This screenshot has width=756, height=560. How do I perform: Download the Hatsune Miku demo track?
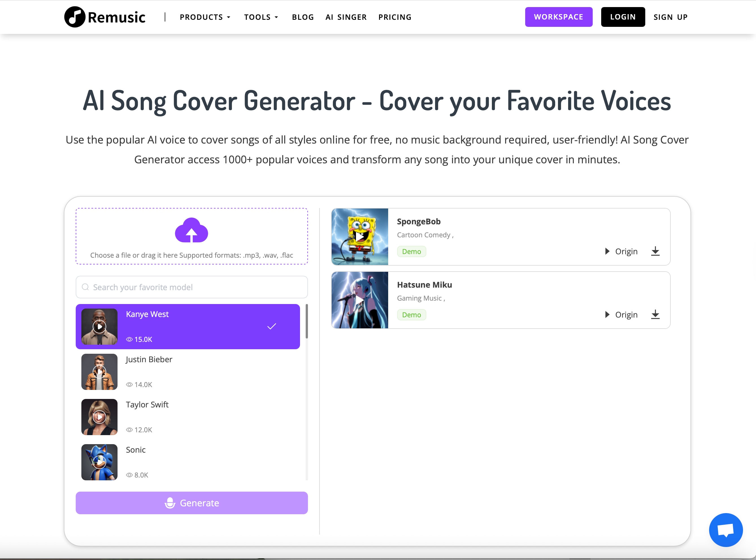(655, 314)
